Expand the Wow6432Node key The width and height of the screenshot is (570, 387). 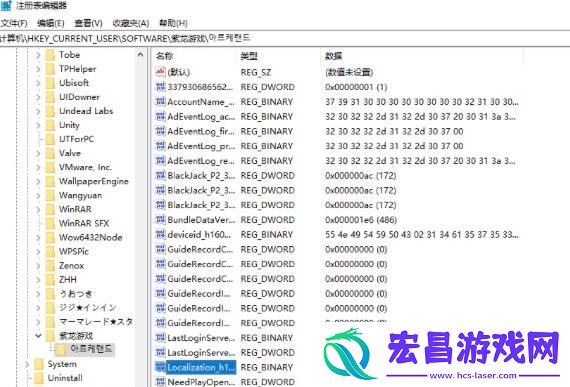tap(38, 238)
